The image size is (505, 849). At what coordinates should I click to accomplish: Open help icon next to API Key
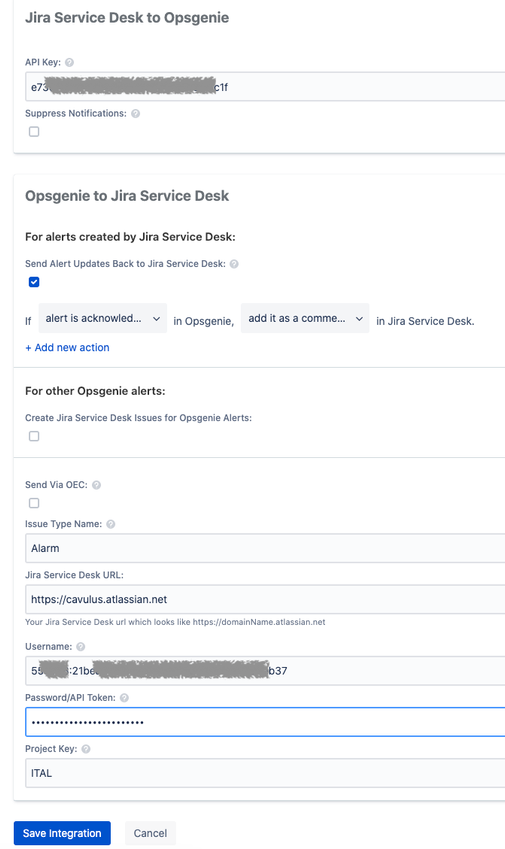point(69,62)
